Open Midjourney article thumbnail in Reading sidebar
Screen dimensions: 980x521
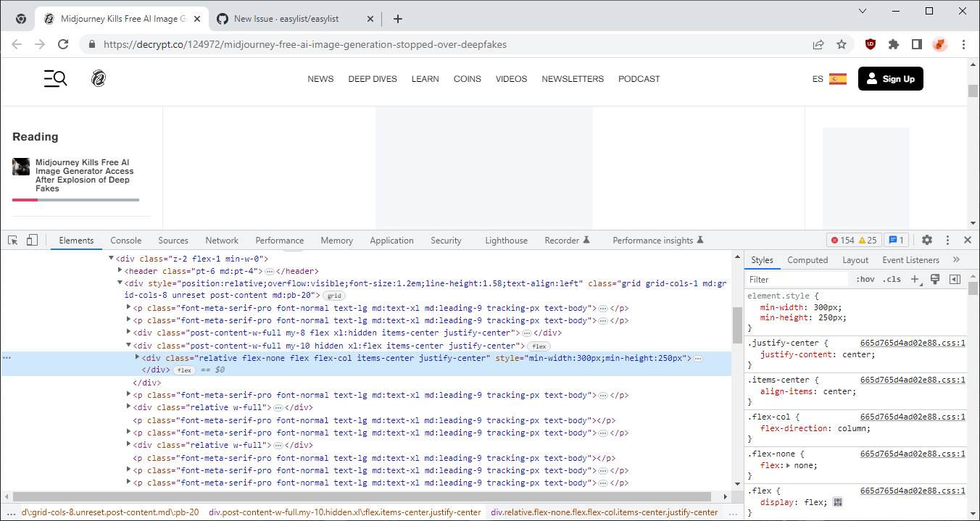click(x=21, y=167)
